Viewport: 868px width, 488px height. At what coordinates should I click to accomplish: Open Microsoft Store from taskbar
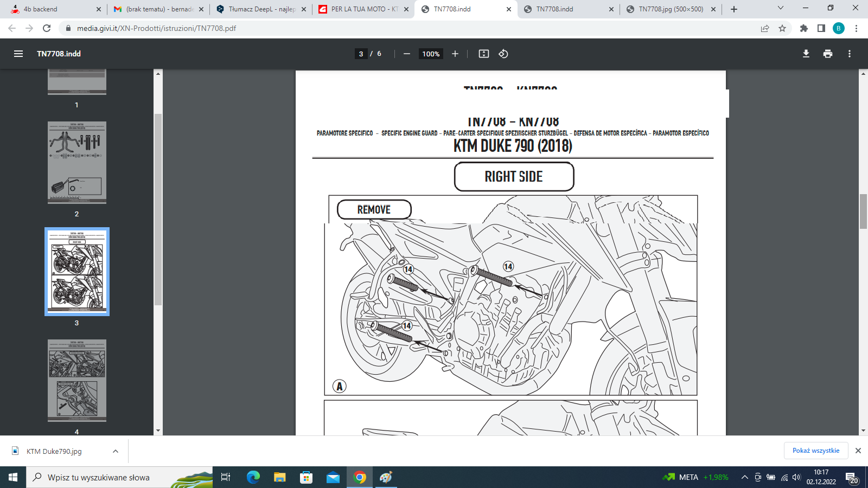click(x=307, y=477)
